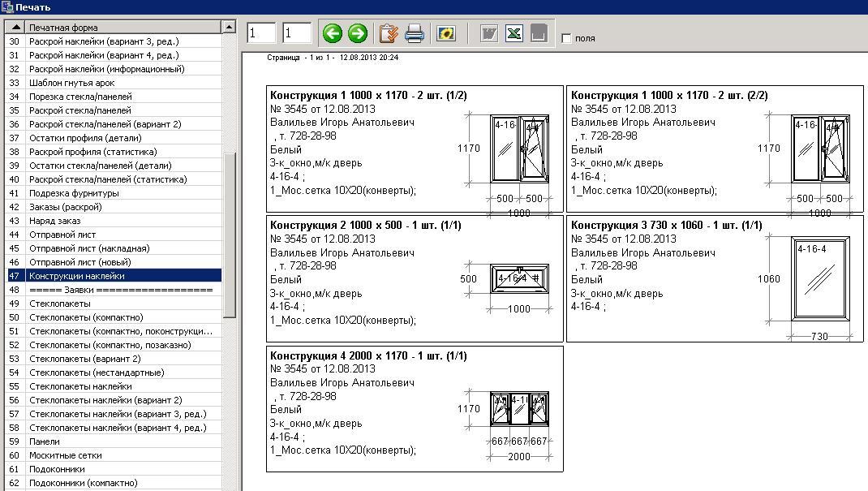This screenshot has height=491, width=868.
Task: Select row 61 Подоконники
Action: point(114,469)
